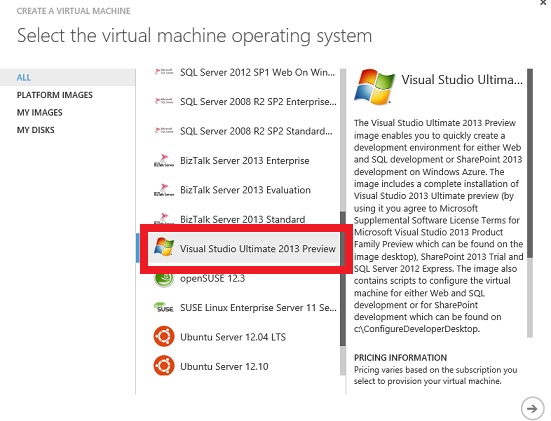Image resolution: width=551 pixels, height=421 pixels.
Task: Go to next step with arrow button
Action: point(532,409)
